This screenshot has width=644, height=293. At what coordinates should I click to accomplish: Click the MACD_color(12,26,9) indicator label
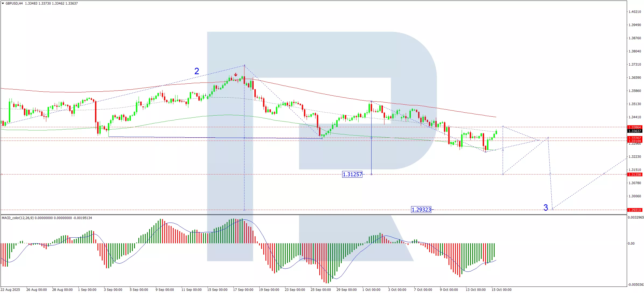(18, 218)
